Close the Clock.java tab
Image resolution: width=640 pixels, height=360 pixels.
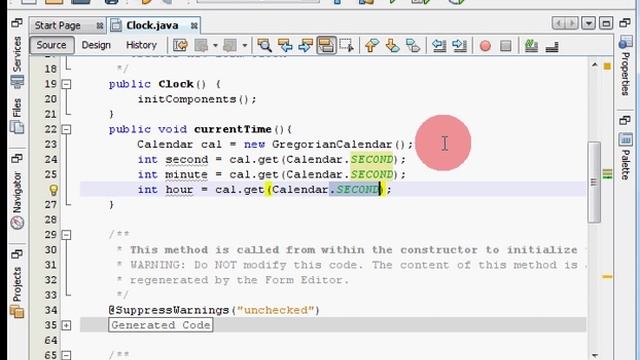click(x=194, y=26)
